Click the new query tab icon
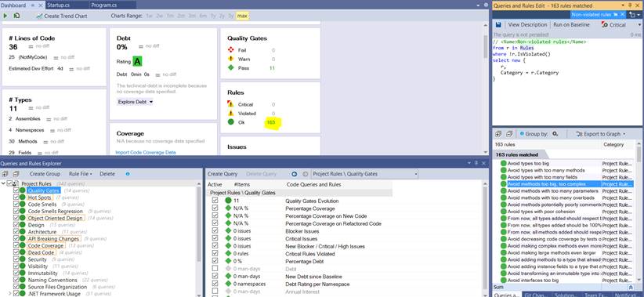The height and width of the screenshot is (297, 644). tap(633, 14)
